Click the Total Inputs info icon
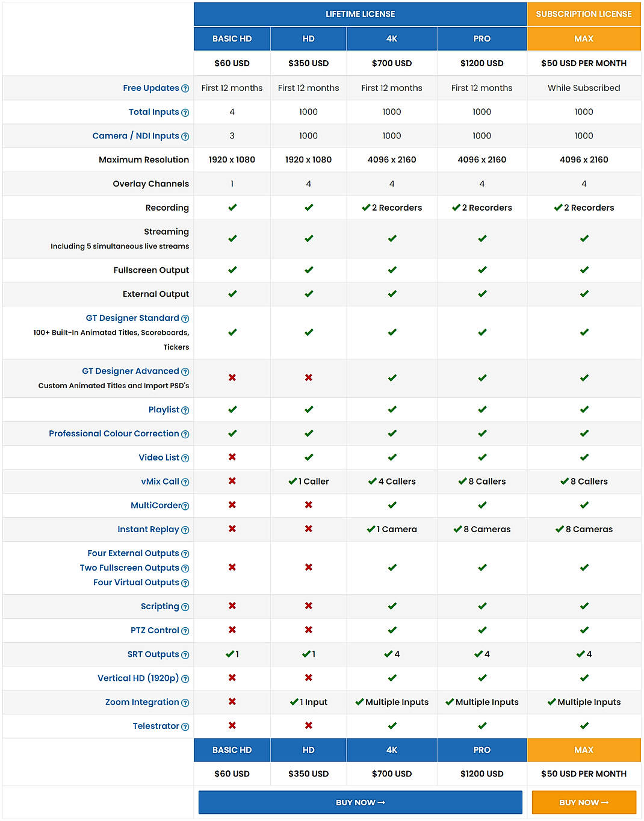 [185, 112]
